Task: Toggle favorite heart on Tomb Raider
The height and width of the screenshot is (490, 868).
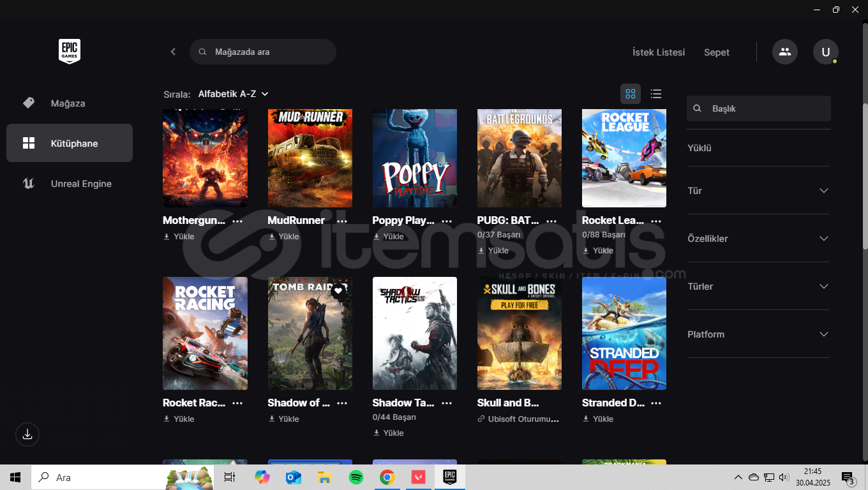Action: [x=338, y=291]
